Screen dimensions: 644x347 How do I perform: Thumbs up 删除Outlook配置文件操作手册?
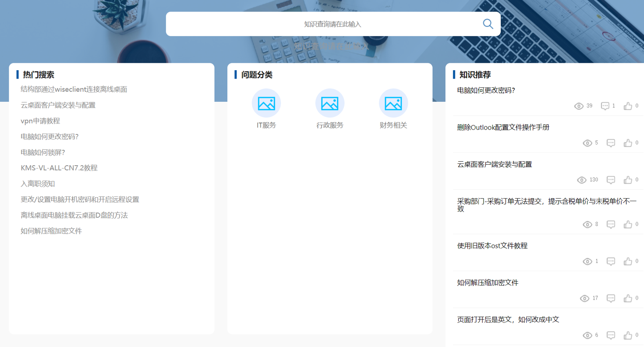tap(628, 143)
